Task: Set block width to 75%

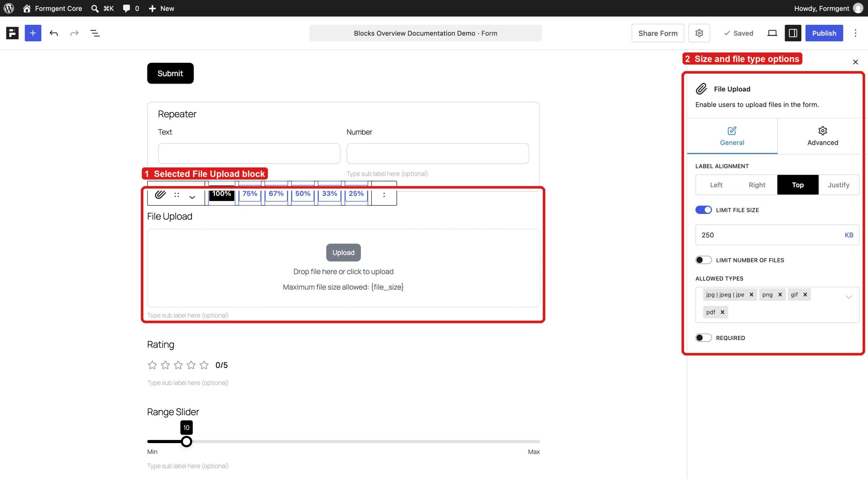Action: [x=250, y=194]
